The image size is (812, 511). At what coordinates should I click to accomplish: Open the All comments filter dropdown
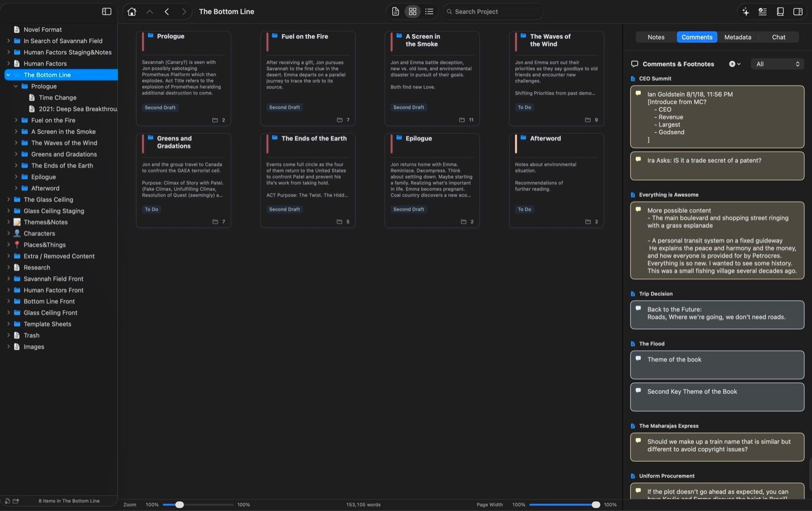point(777,64)
